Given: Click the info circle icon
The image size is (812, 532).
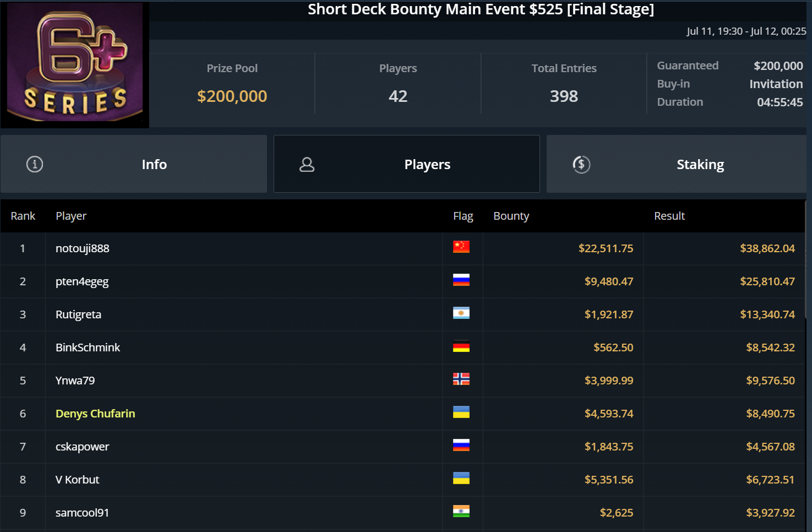Looking at the screenshot, I should 35,164.
